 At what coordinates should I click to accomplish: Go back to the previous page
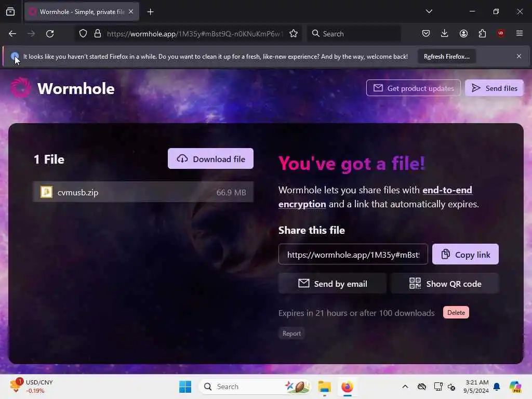coord(12,34)
